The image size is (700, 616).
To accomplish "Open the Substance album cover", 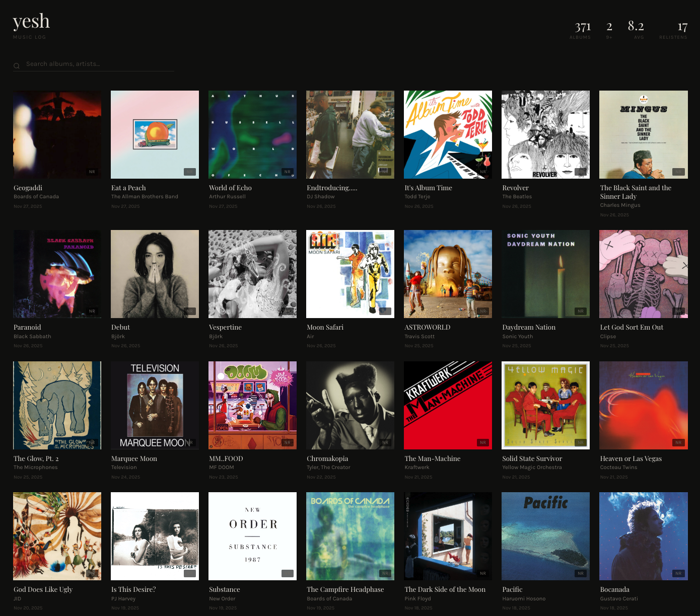I will click(x=252, y=536).
